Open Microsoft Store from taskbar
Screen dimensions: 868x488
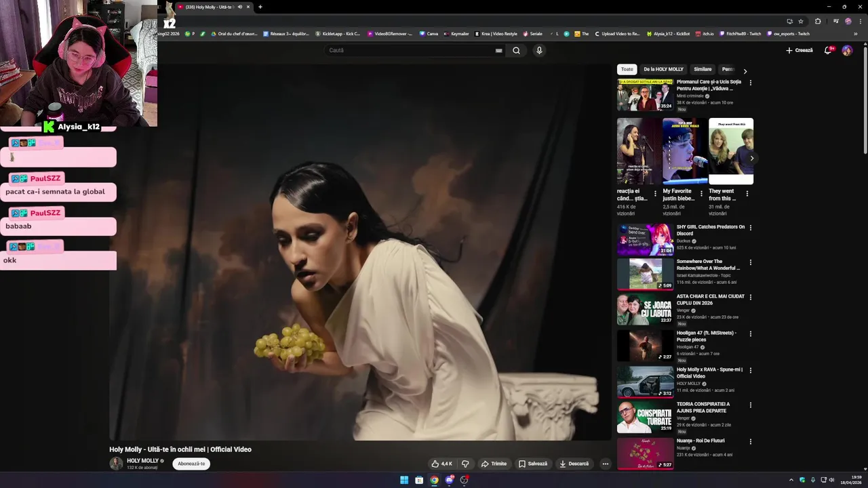[419, 480]
